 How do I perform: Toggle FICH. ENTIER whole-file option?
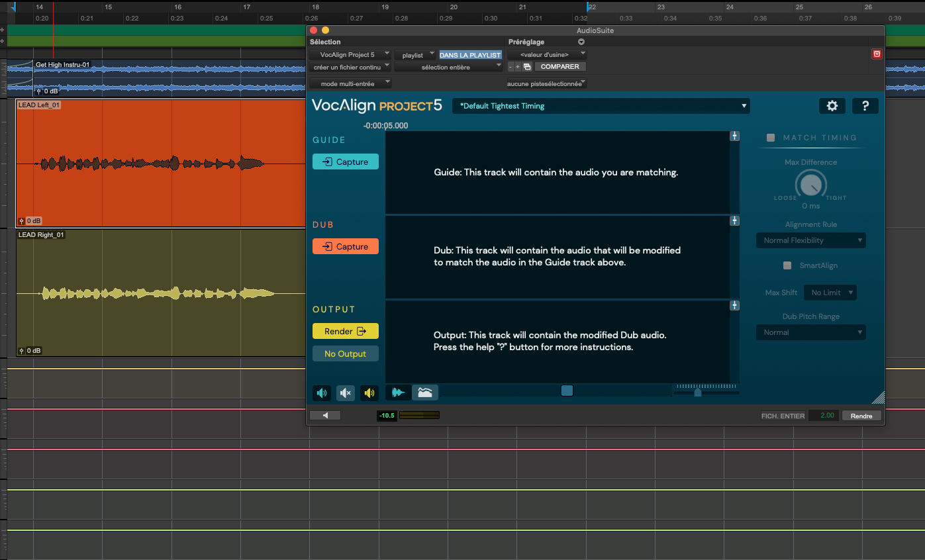pos(783,416)
